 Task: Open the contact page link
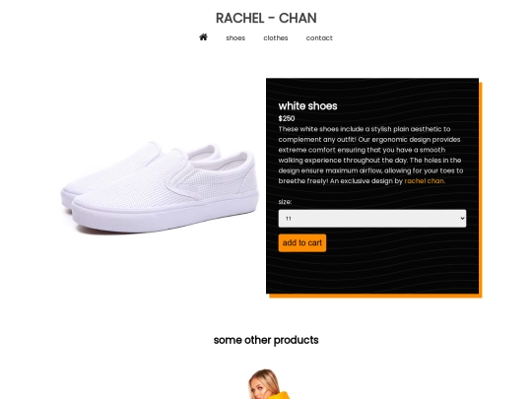319,38
